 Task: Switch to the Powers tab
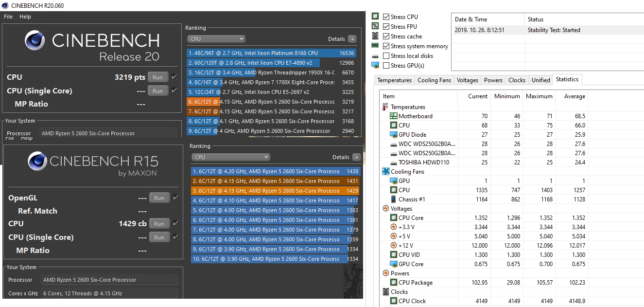click(x=493, y=80)
